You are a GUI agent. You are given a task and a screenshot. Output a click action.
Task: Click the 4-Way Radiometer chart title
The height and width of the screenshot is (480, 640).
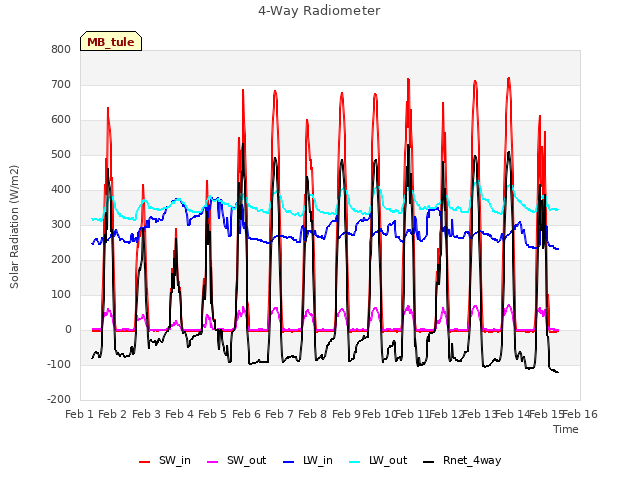pos(319,11)
